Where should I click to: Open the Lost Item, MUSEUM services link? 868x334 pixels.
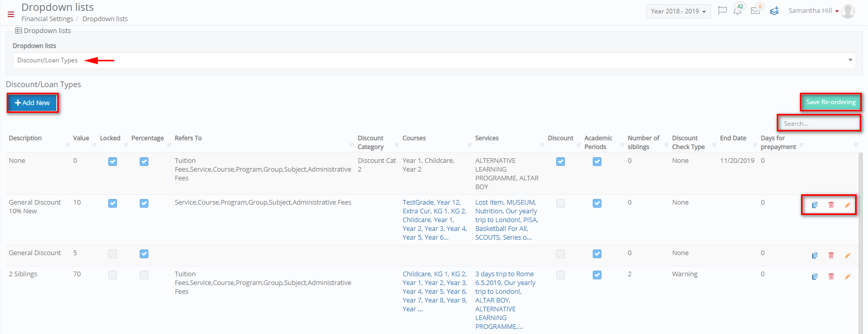coord(507,220)
